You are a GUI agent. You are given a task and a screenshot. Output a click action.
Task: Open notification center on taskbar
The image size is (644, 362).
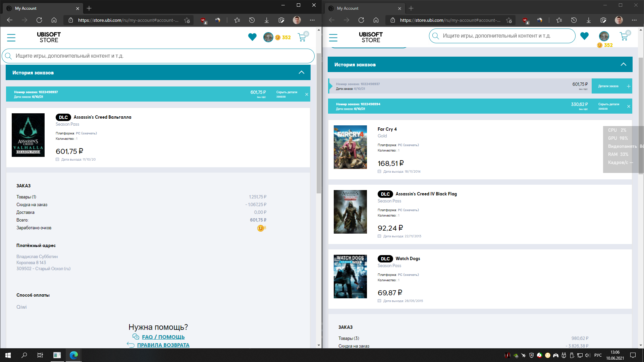point(633,355)
